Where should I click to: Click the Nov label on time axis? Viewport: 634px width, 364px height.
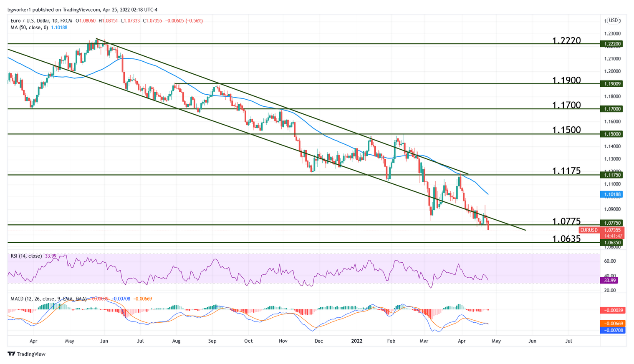pos(283,341)
